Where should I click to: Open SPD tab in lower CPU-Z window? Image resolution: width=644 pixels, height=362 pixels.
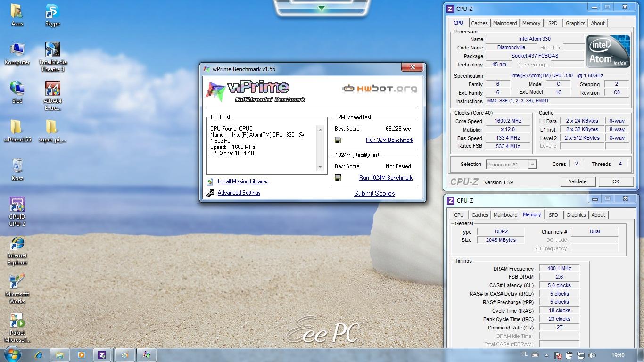pyautogui.click(x=553, y=215)
